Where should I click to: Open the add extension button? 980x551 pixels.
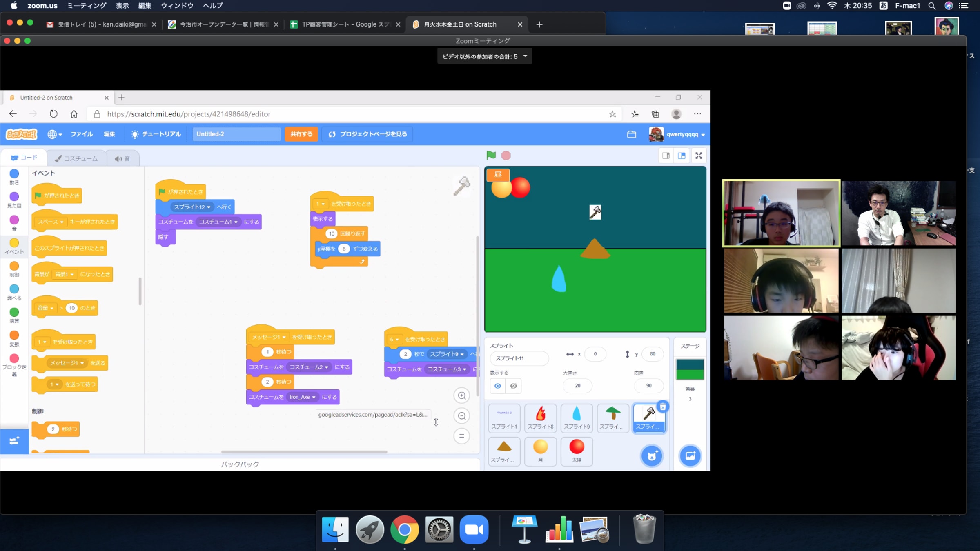[x=14, y=441]
